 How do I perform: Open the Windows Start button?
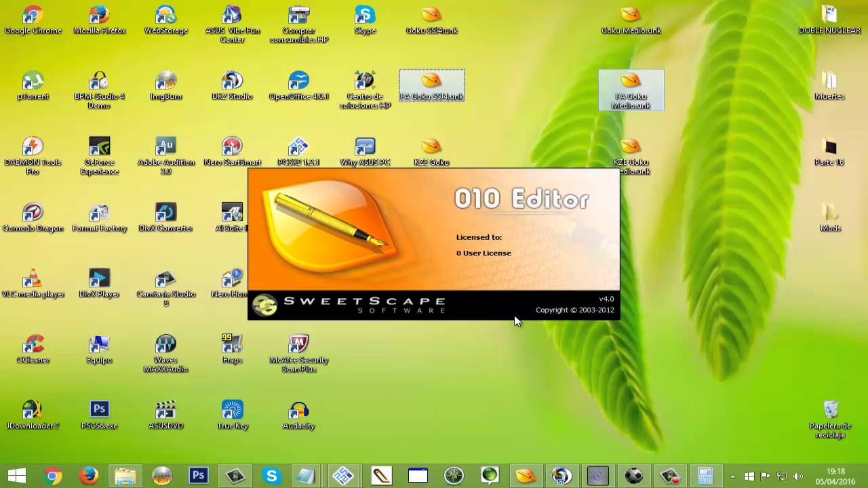click(16, 476)
